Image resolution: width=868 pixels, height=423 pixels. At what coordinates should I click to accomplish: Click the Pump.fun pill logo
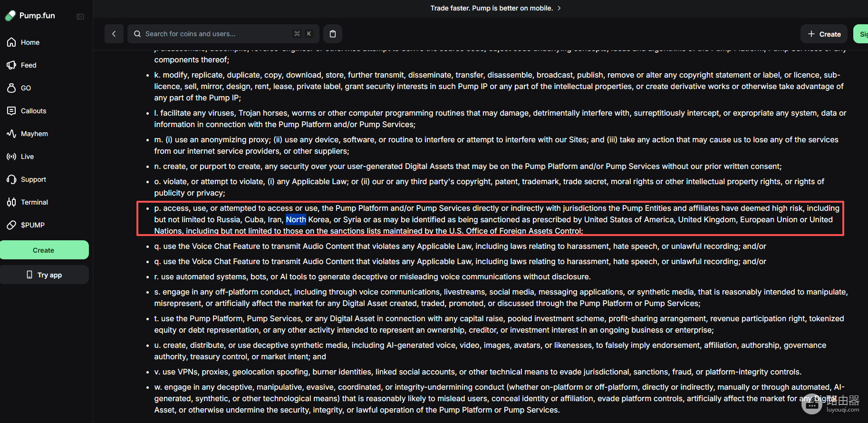coord(10,16)
